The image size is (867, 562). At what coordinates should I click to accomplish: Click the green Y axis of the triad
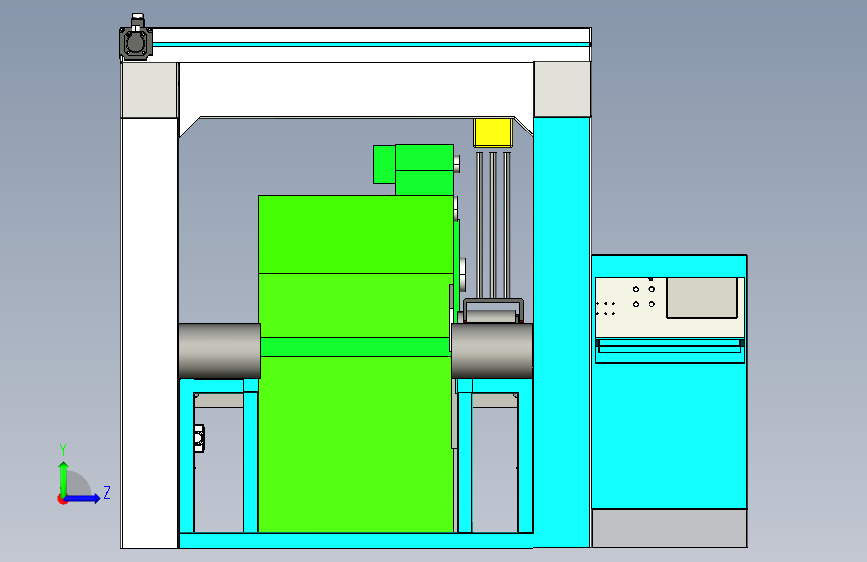pyautogui.click(x=64, y=479)
